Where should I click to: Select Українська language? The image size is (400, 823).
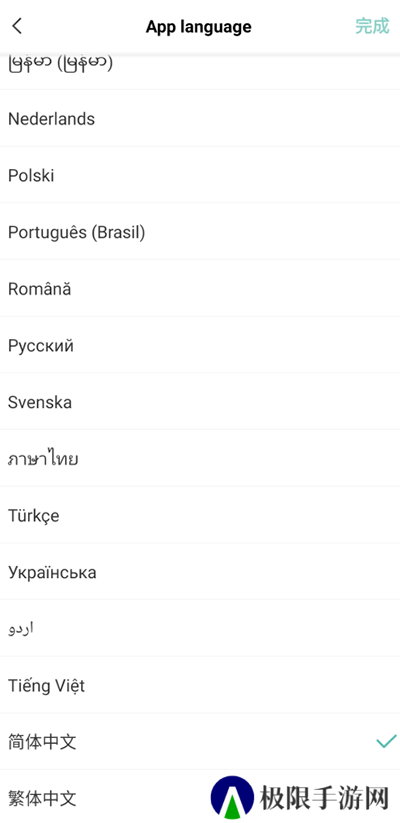pyautogui.click(x=200, y=572)
